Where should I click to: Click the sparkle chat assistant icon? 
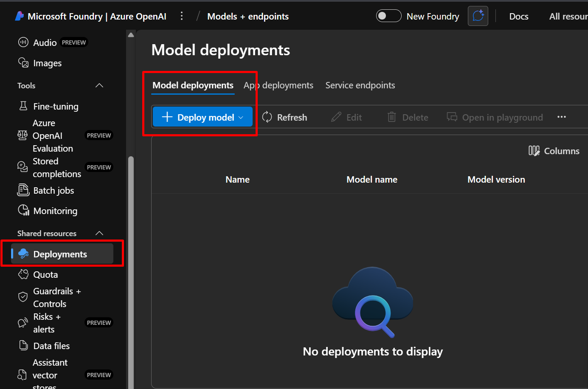coord(478,16)
